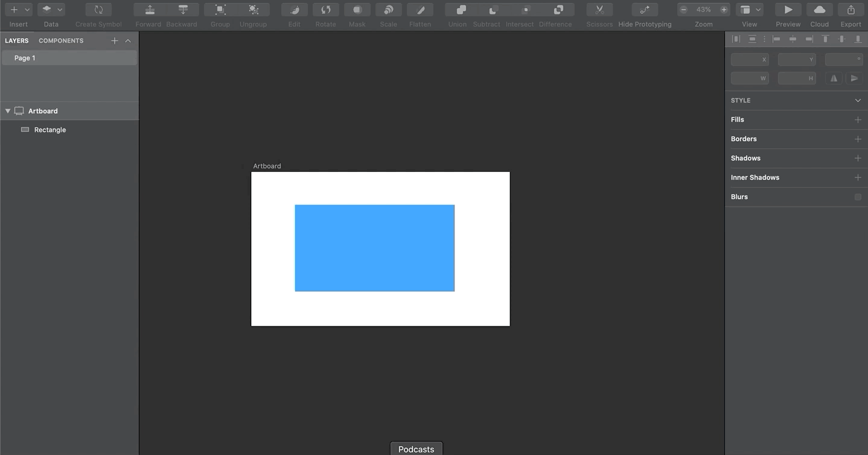Add a new Fill with the plus button
This screenshot has height=455, width=868.
(858, 119)
